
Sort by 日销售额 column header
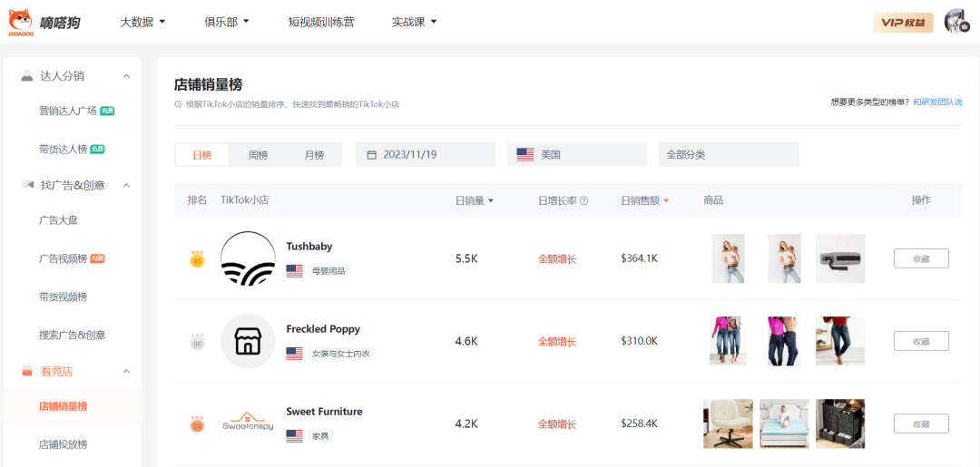click(644, 200)
